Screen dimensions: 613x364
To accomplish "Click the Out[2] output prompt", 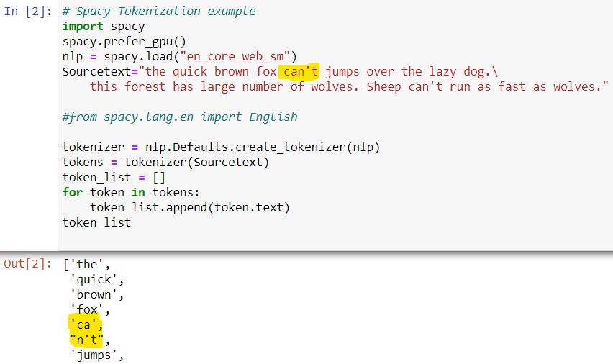I will [27, 263].
